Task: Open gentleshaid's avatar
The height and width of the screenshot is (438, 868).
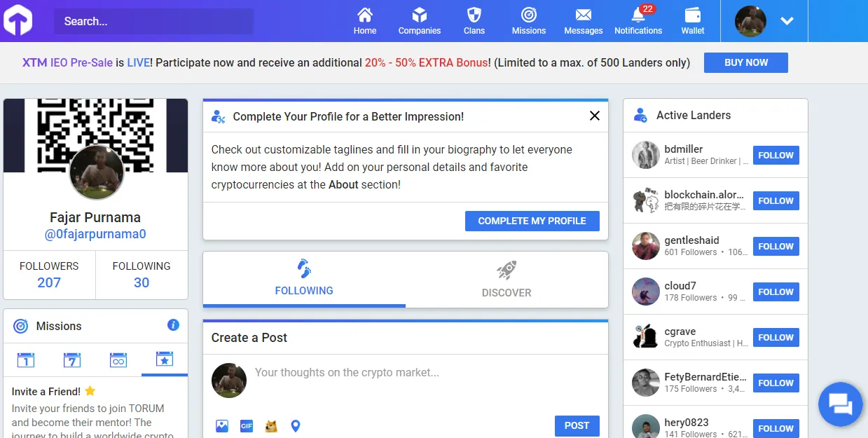Action: point(646,246)
